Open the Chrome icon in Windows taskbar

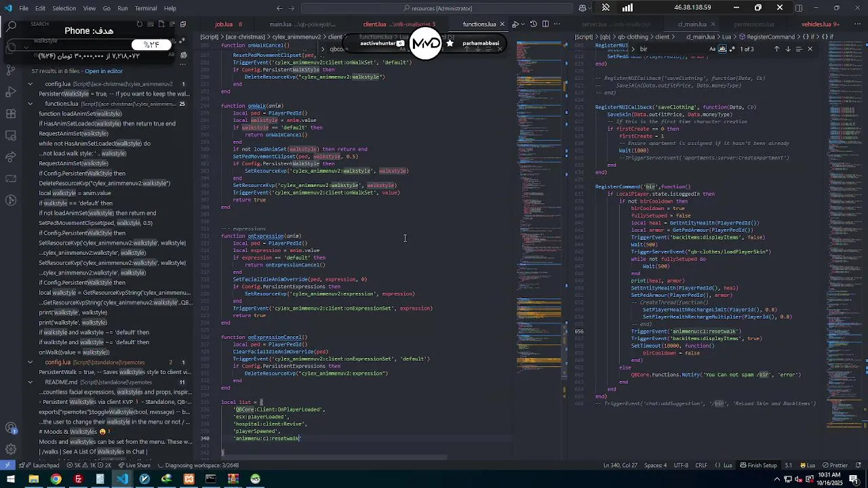click(x=56, y=479)
